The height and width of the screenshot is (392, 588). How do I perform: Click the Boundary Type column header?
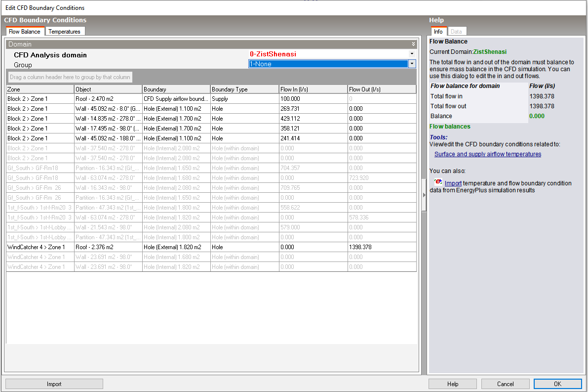(x=245, y=89)
